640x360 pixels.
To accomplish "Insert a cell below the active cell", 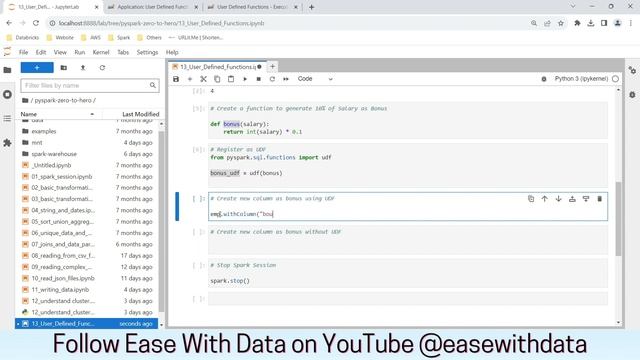I will [x=586, y=199].
